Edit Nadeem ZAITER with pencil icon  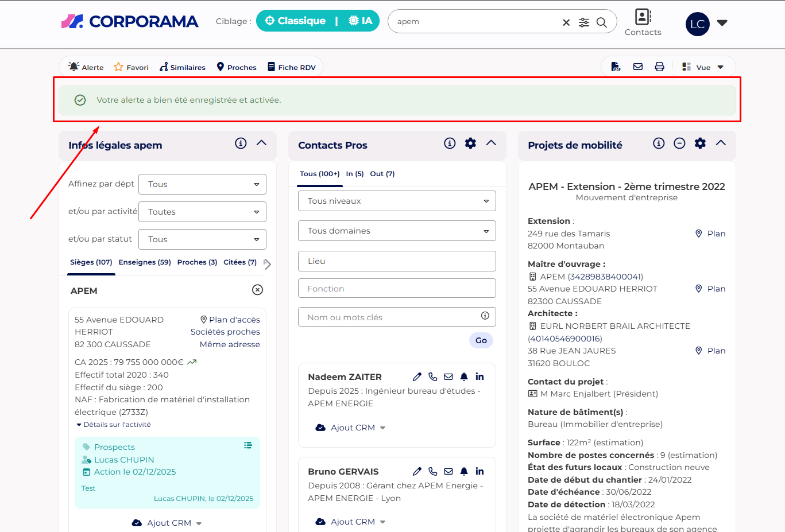pyautogui.click(x=417, y=376)
